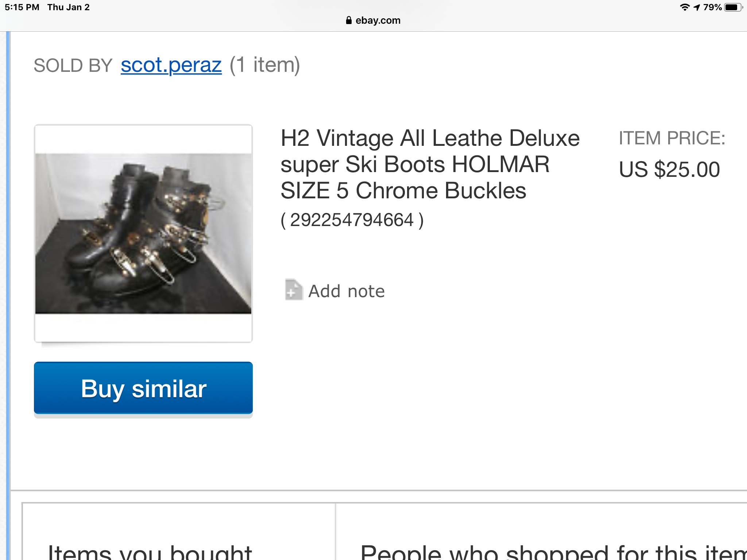Tap the padlock icon beside ebay.com
This screenshot has width=747, height=560.
pyautogui.click(x=348, y=20)
